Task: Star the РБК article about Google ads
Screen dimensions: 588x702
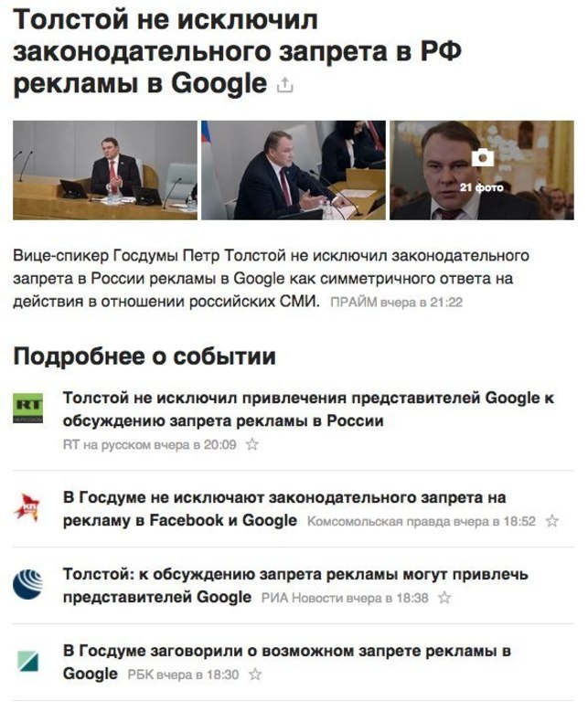Action: pos(255,675)
